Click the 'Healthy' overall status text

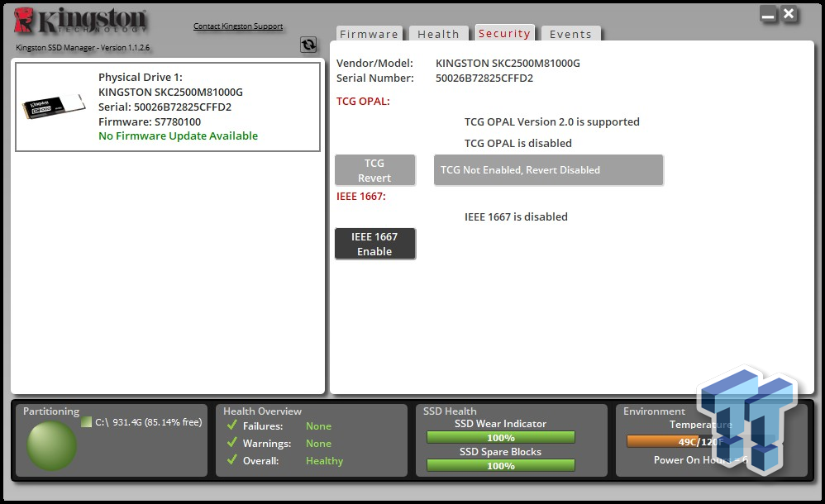[324, 461]
